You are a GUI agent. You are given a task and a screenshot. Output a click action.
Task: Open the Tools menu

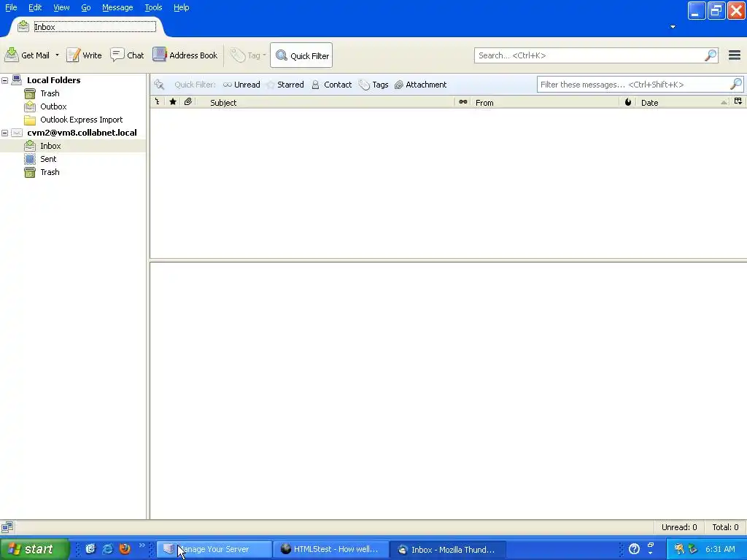(153, 7)
